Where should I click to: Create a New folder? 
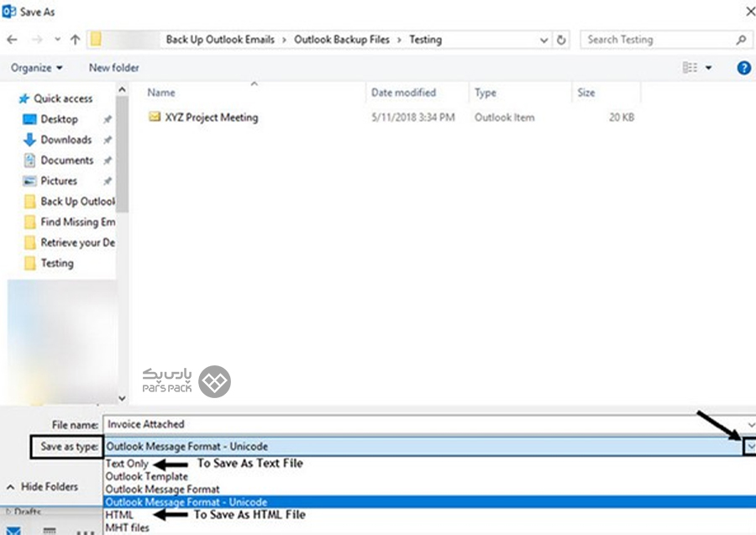(113, 68)
